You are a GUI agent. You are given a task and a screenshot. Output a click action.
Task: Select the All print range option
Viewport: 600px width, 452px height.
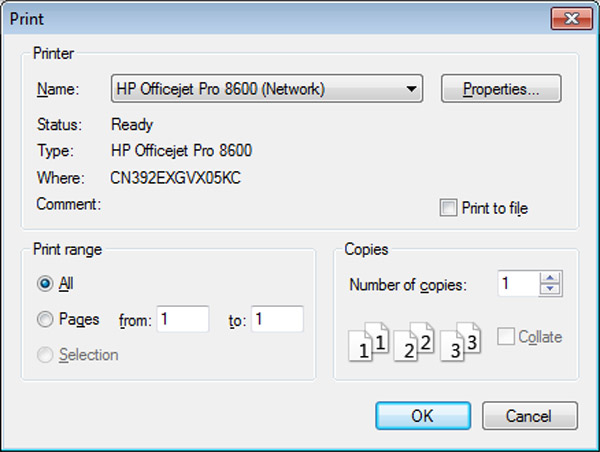(45, 284)
